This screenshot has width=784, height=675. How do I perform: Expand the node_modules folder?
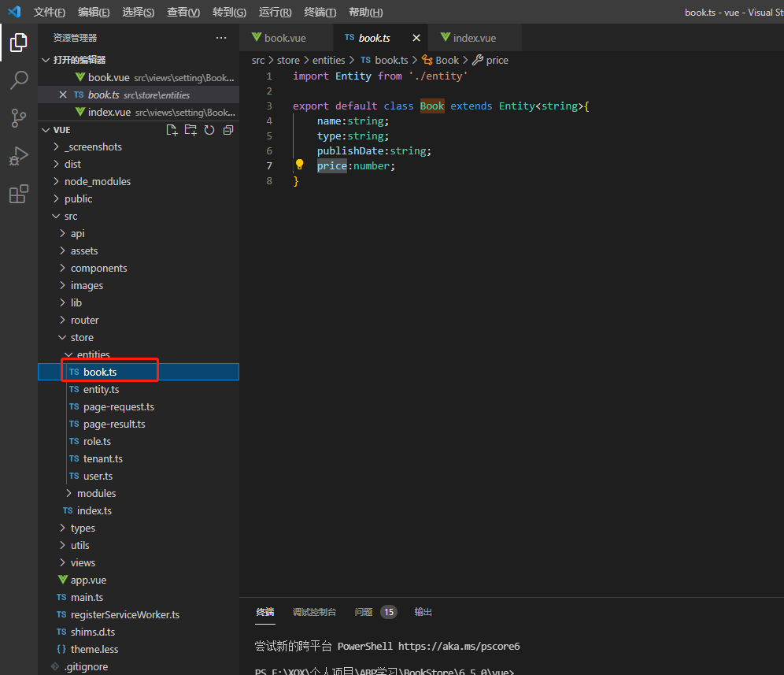coord(97,181)
